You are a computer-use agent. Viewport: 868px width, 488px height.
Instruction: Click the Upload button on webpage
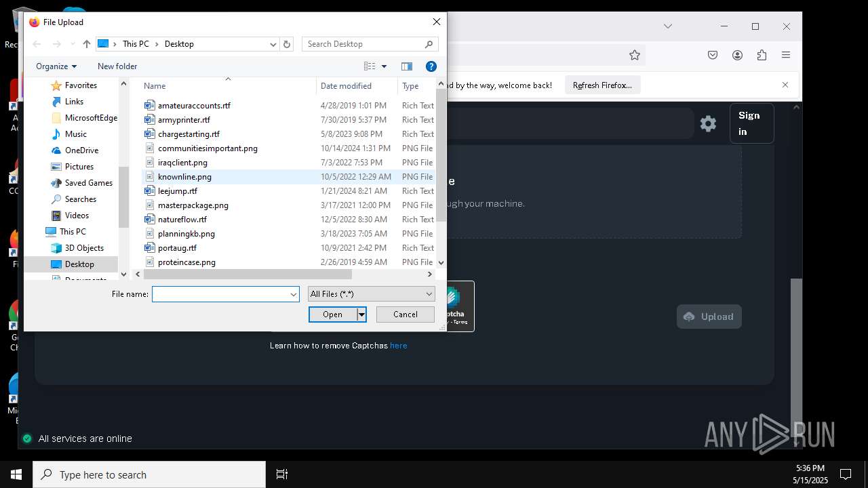(x=709, y=317)
